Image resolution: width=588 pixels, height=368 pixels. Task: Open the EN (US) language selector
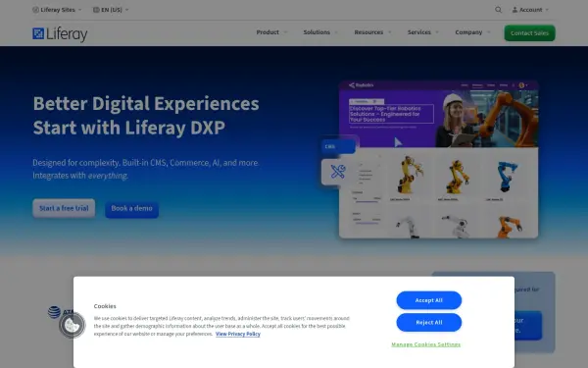111,10
